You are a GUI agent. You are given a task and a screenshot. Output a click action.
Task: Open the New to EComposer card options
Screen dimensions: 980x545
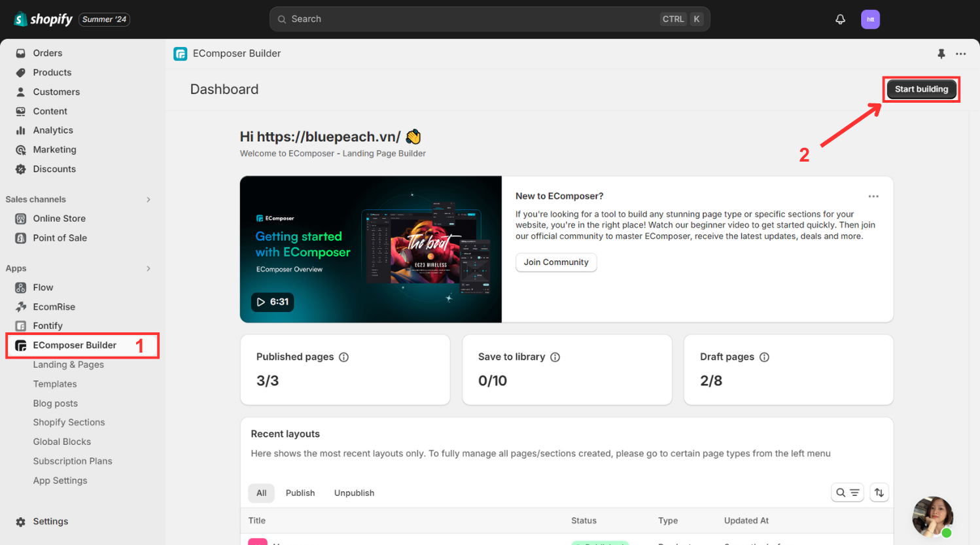[x=873, y=196]
